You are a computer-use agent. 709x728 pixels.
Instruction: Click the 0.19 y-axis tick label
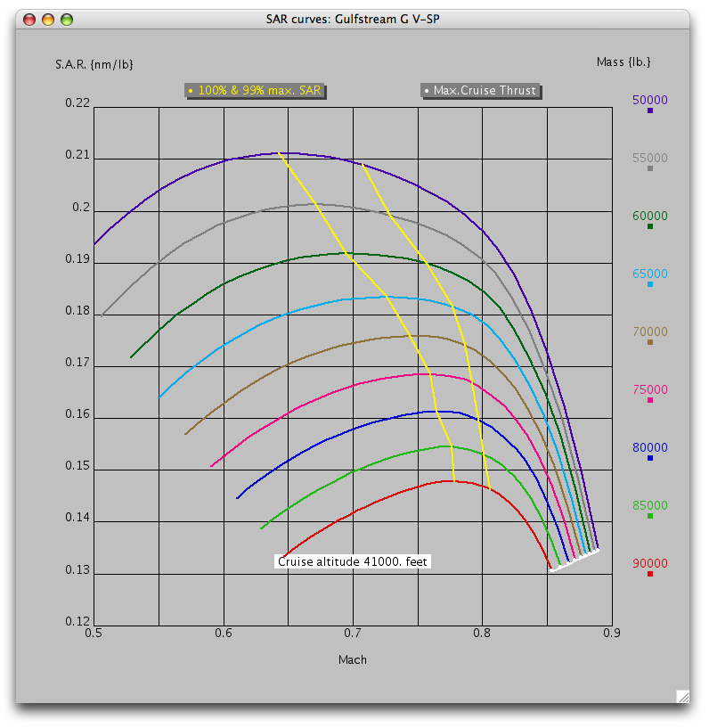pyautogui.click(x=77, y=259)
